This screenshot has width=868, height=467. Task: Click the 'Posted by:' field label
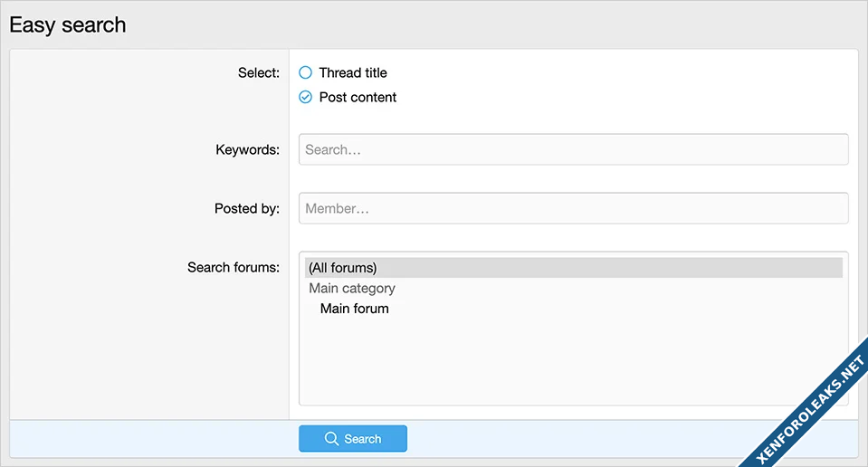click(x=246, y=208)
